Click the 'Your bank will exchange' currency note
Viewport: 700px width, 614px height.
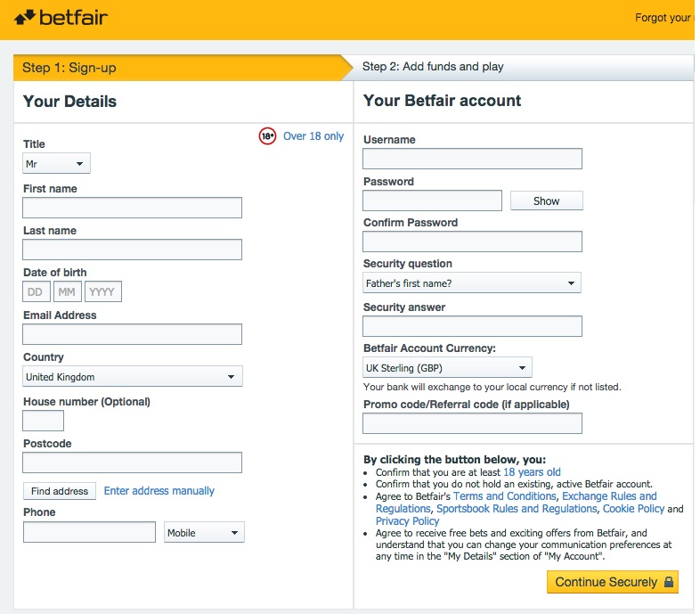pos(492,387)
